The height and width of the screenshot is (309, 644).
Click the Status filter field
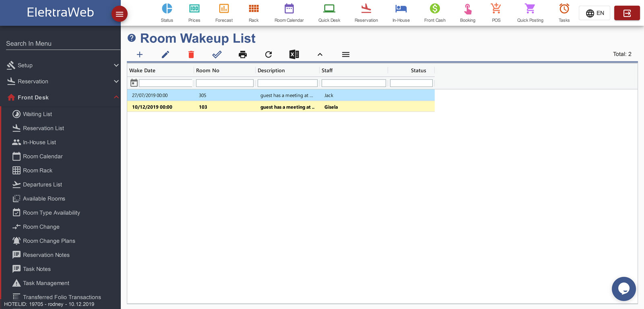click(x=411, y=83)
